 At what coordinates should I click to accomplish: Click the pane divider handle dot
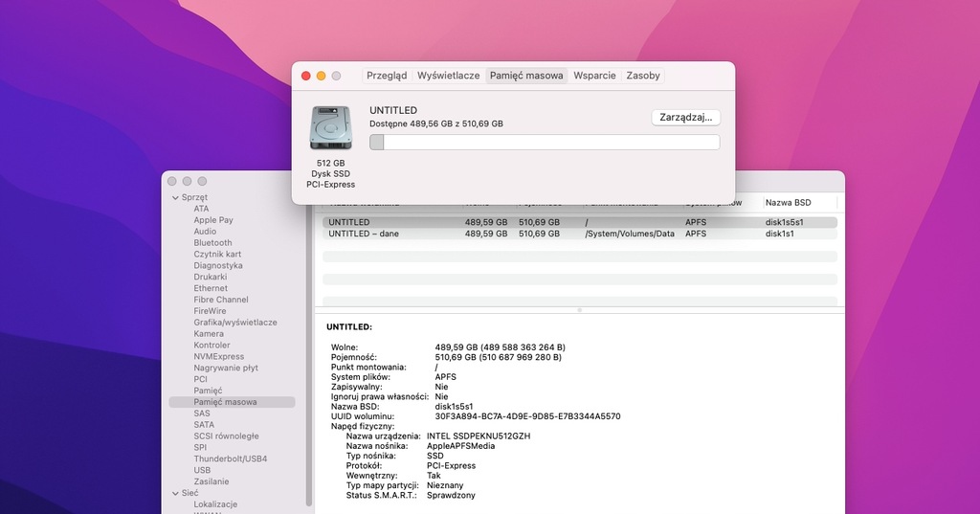pyautogui.click(x=579, y=310)
